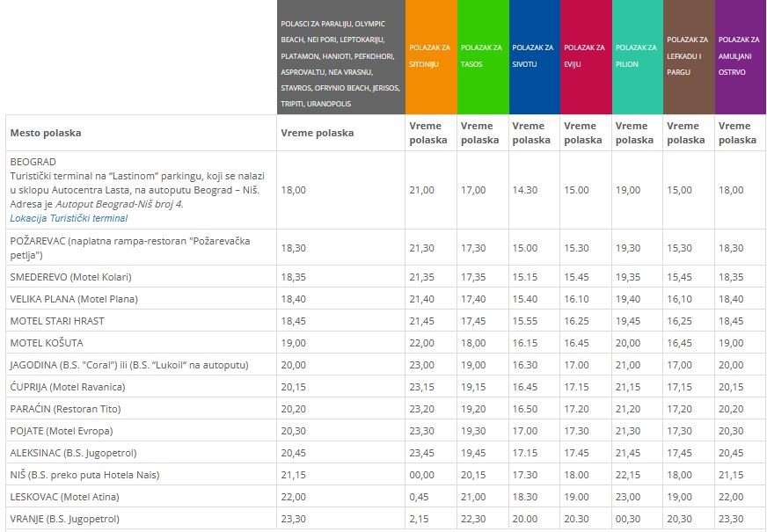The height and width of the screenshot is (532, 767).
Task: Click the purple Polazak za Amuljani Ostrvo header
Action: click(x=740, y=55)
